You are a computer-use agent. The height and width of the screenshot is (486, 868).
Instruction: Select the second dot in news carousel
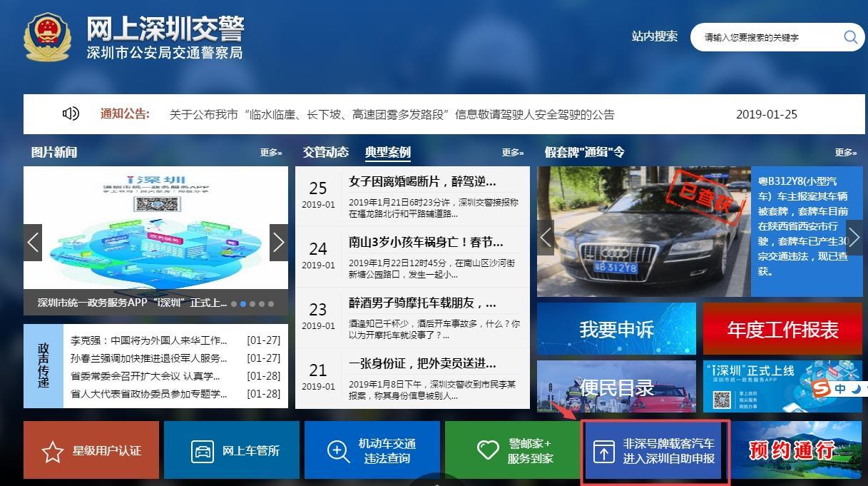point(243,303)
